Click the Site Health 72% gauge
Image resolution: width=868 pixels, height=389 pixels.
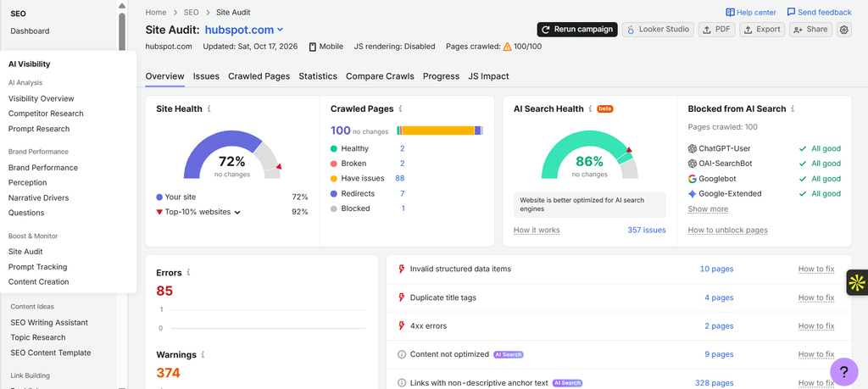pyautogui.click(x=232, y=155)
